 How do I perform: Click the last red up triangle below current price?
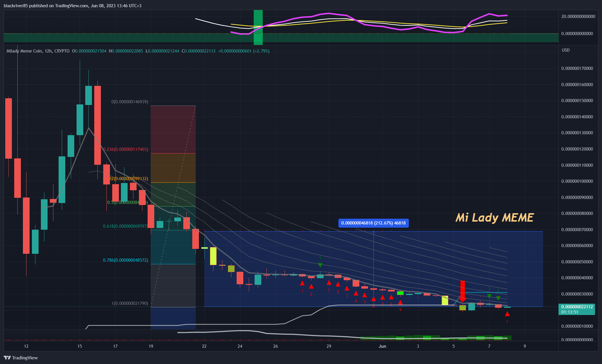507,314
